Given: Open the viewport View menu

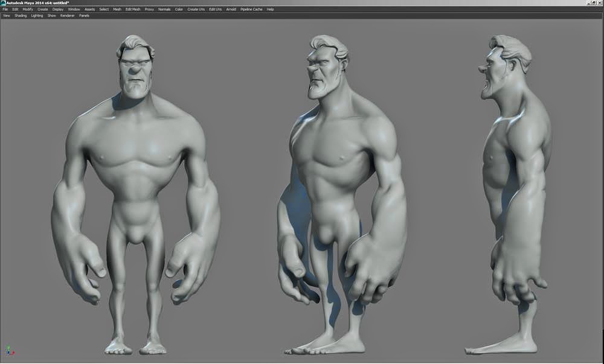Looking at the screenshot, I should (7, 16).
